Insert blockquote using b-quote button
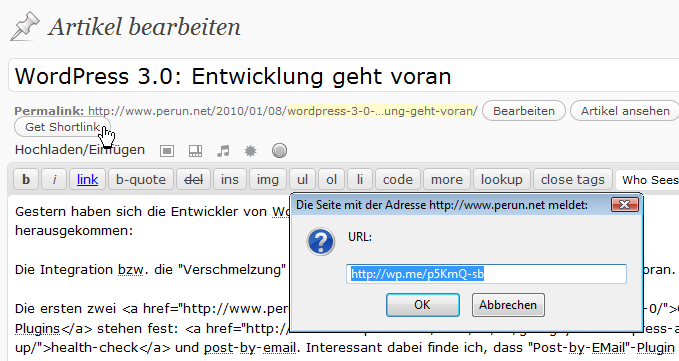Viewport: 679px width, 361px height. coord(141,179)
